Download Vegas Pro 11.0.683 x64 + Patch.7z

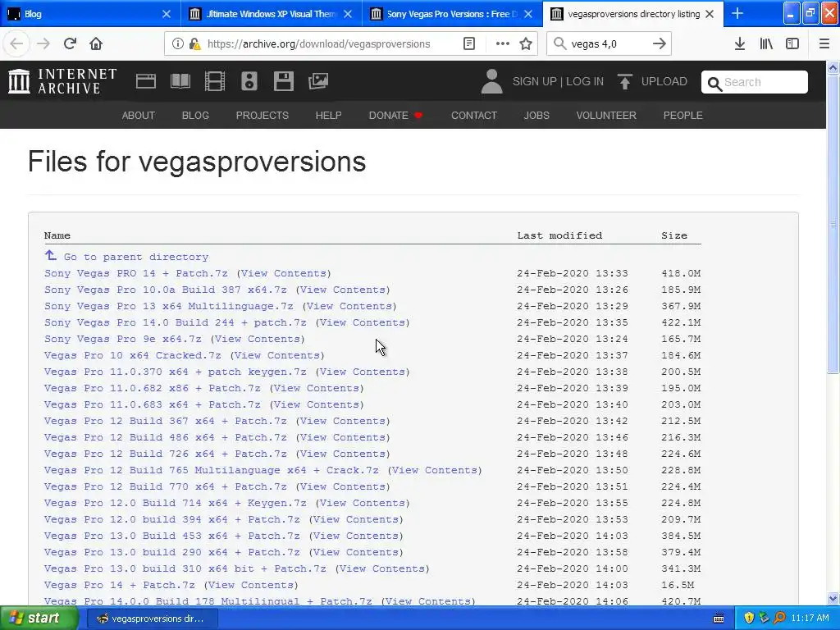point(152,404)
